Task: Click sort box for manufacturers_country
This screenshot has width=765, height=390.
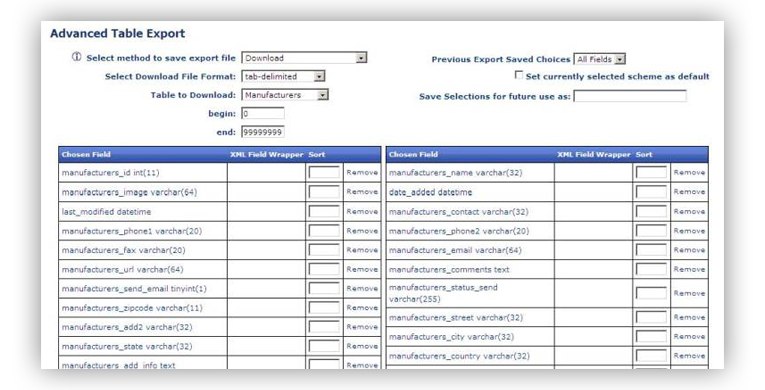Action: (x=651, y=356)
